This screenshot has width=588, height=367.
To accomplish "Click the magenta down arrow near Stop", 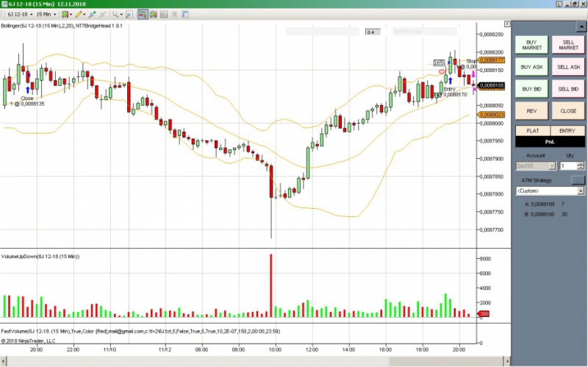I will (473, 74).
